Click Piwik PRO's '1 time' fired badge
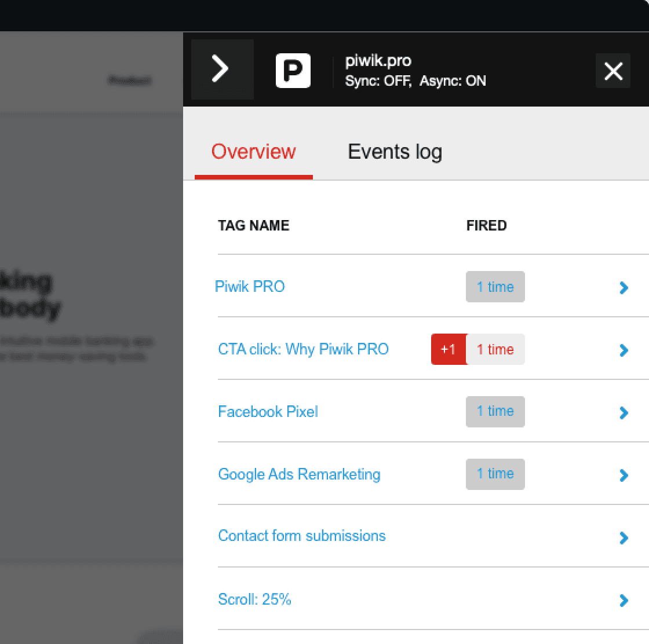649x644 pixels. 495,287
